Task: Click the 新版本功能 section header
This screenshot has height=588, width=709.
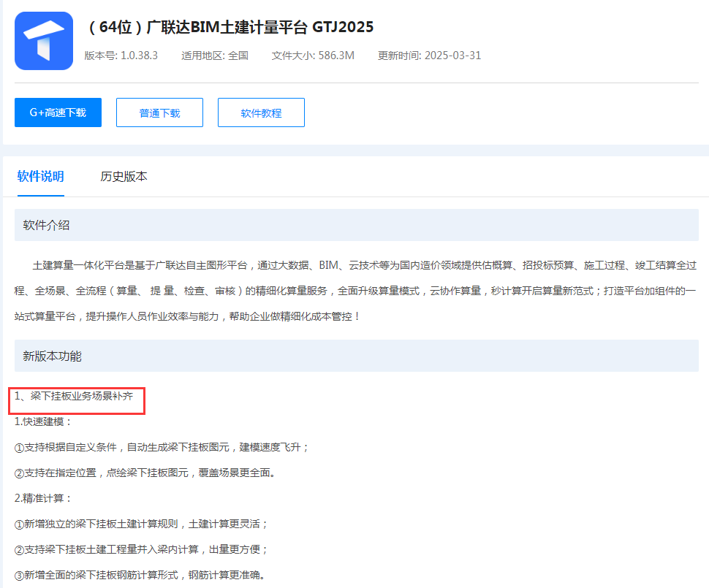Action: (356, 356)
